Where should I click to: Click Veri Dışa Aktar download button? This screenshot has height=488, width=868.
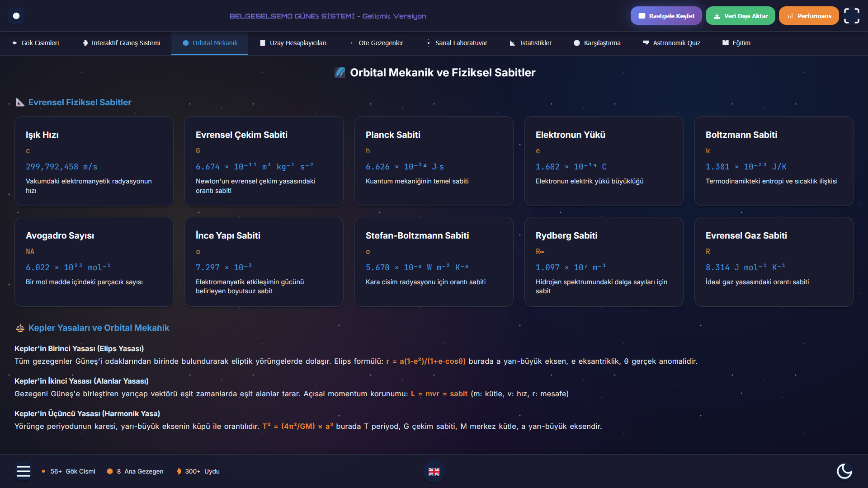pos(740,16)
